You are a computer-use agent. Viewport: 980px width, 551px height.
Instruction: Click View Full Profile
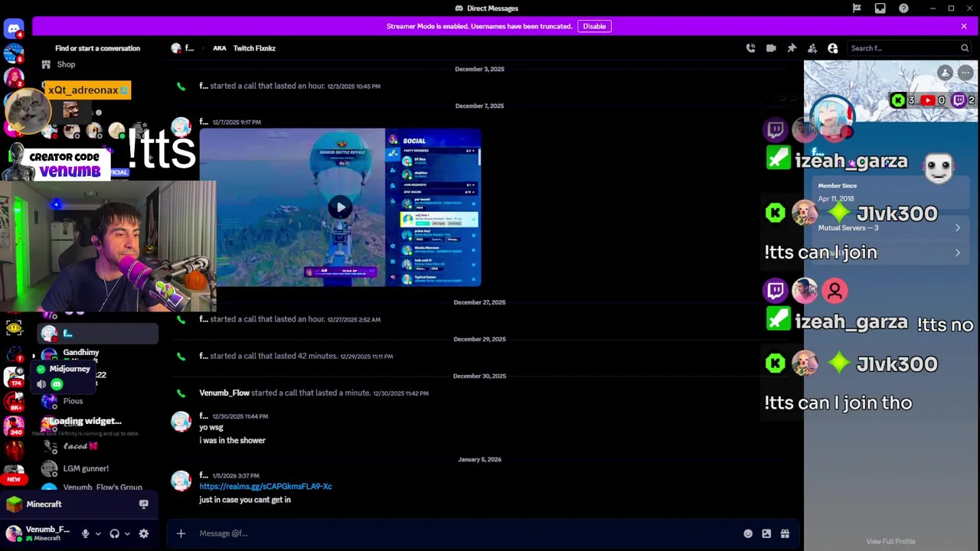[x=890, y=541]
